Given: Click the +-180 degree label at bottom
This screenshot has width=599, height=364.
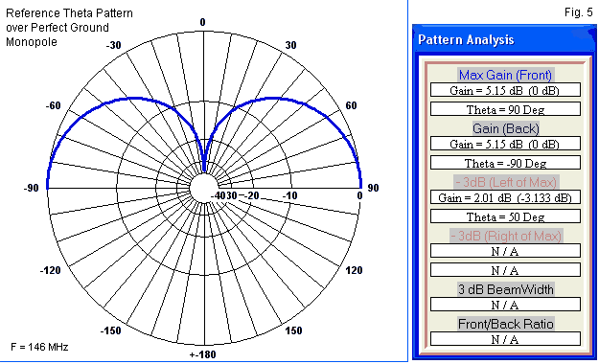Looking at the screenshot, I should (x=203, y=354).
